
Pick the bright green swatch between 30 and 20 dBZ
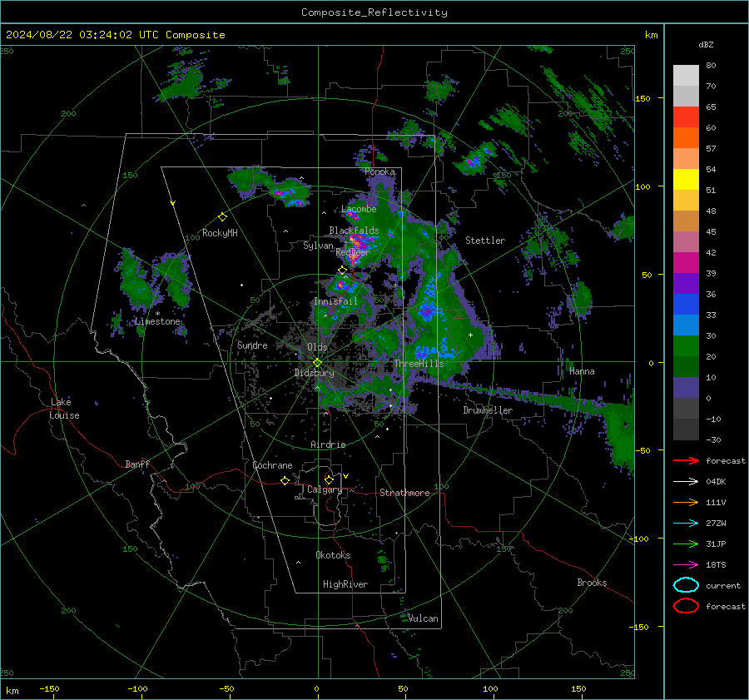(x=686, y=346)
